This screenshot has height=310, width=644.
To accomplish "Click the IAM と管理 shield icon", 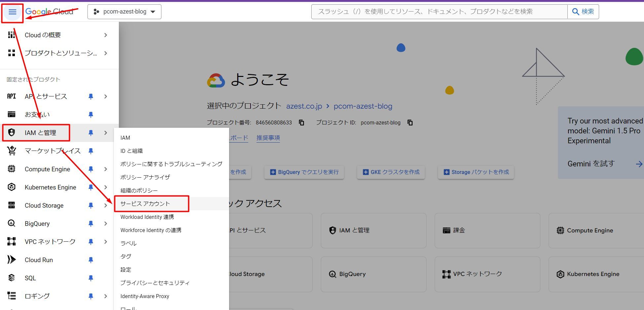I will 12,133.
